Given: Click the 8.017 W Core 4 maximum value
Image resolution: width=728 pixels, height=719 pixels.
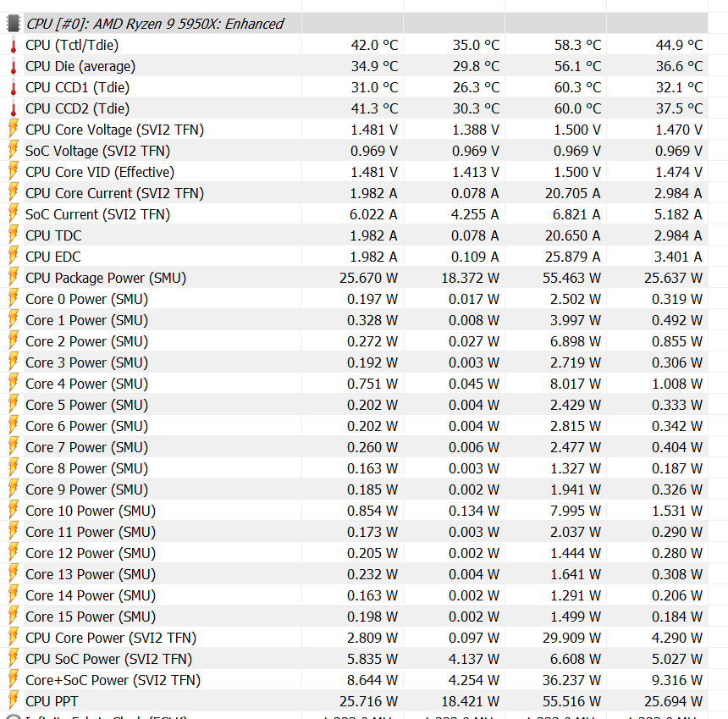Looking at the screenshot, I should coord(576,384).
